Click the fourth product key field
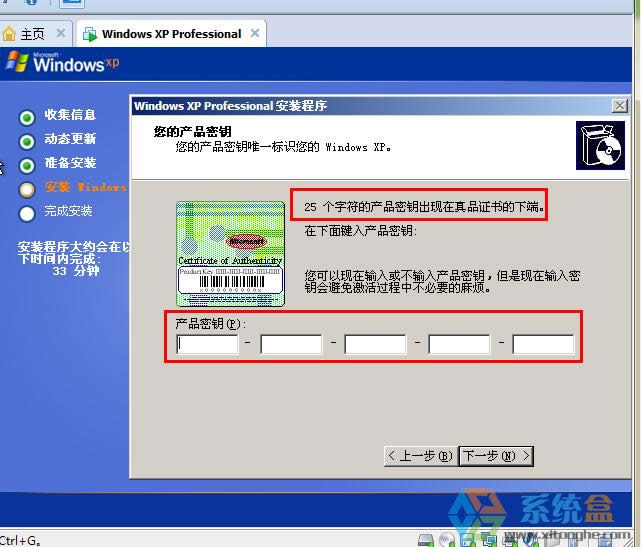This screenshot has width=641, height=547. point(459,344)
